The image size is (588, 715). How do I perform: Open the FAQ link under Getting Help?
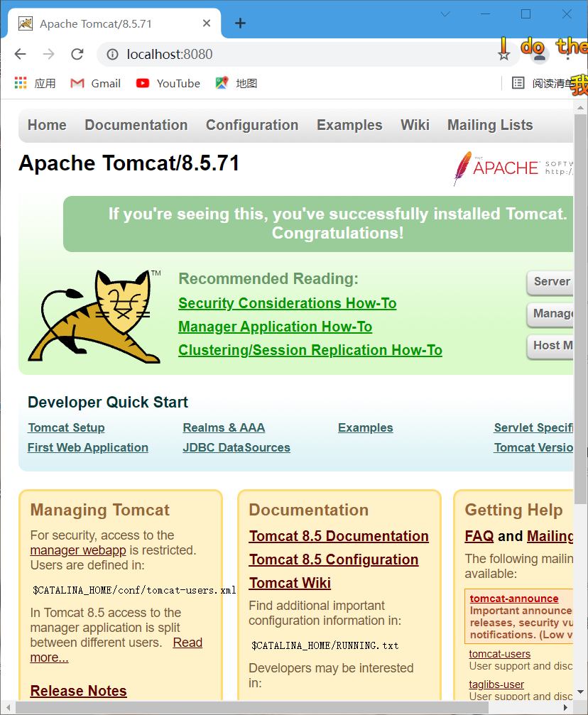tap(479, 536)
